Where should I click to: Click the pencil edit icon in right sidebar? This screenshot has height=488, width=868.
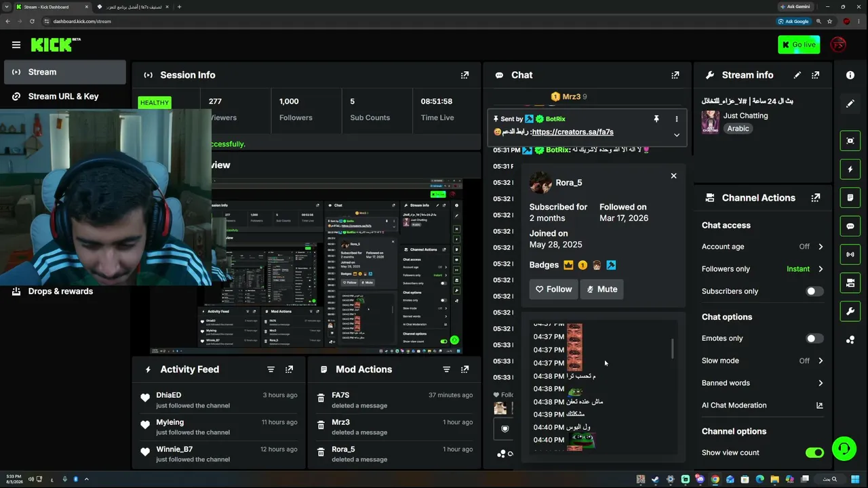[x=850, y=104]
